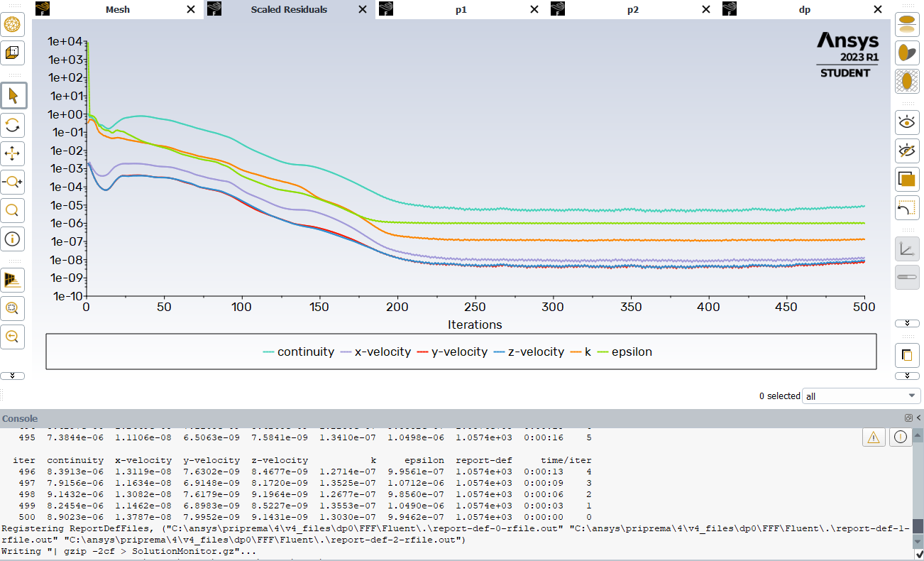Activate the pan four-arrow tool
Image resolution: width=924 pixels, height=561 pixels.
(x=12, y=153)
